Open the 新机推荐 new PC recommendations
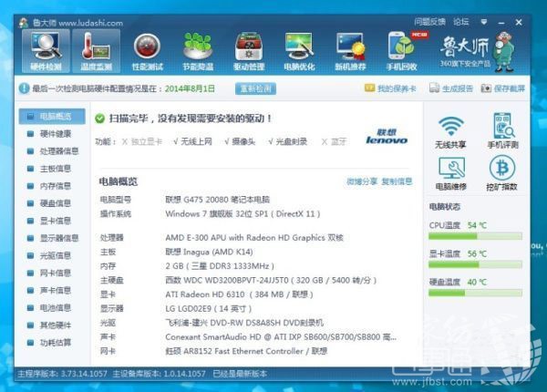Screen dimensions: 547x392 point(350,52)
